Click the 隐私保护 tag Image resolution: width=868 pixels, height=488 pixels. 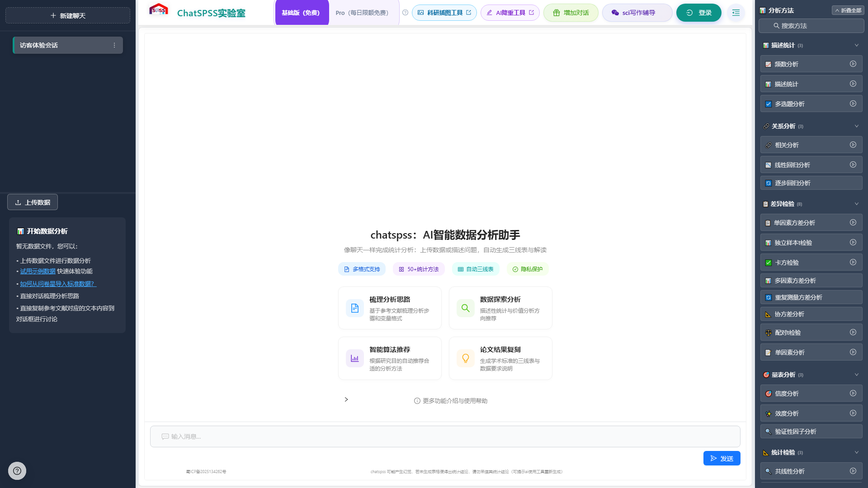527,269
